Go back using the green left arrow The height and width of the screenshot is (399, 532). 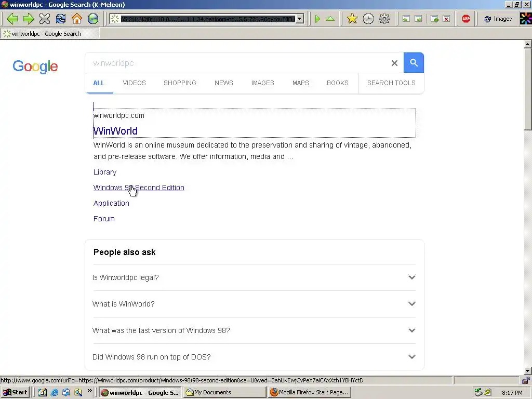(x=12, y=19)
